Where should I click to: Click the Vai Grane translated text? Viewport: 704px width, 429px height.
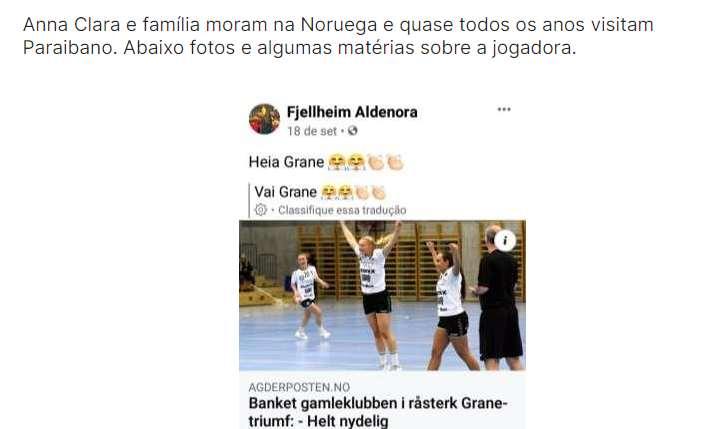coord(286,192)
